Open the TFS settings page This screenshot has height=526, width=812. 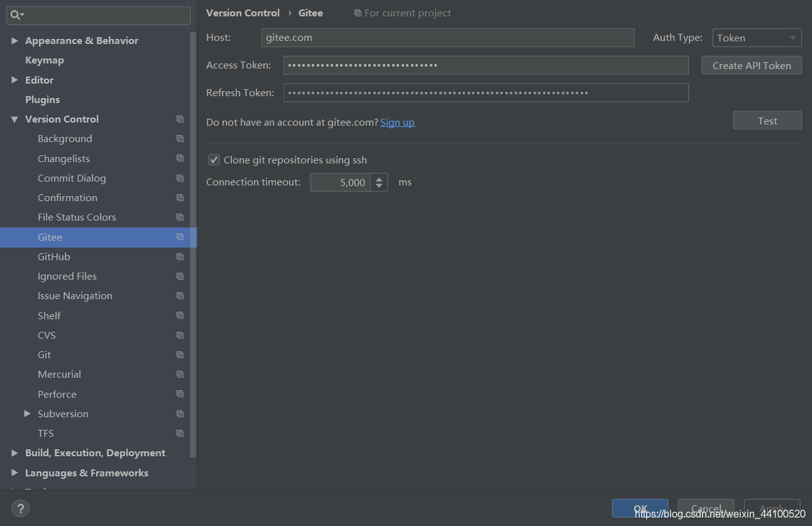pos(46,433)
